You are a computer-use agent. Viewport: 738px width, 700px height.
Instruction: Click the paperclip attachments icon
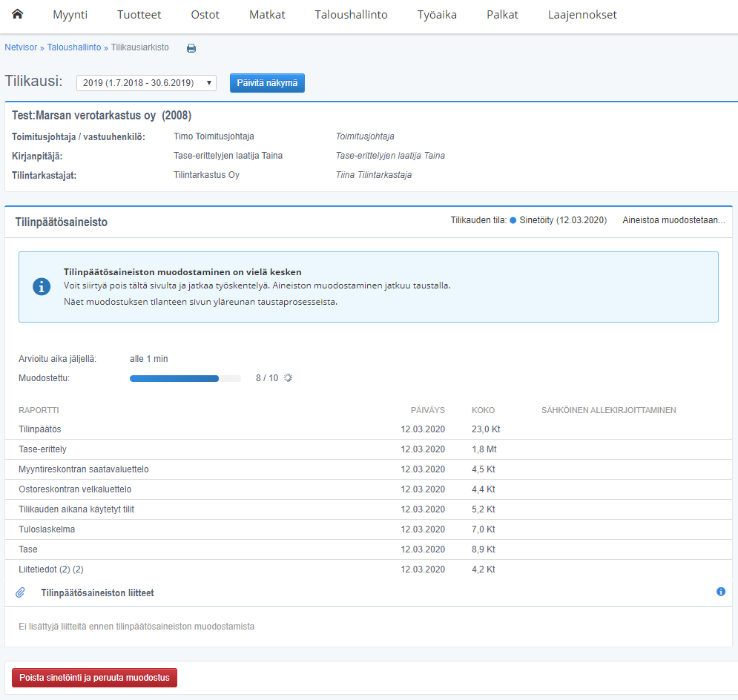(x=21, y=592)
